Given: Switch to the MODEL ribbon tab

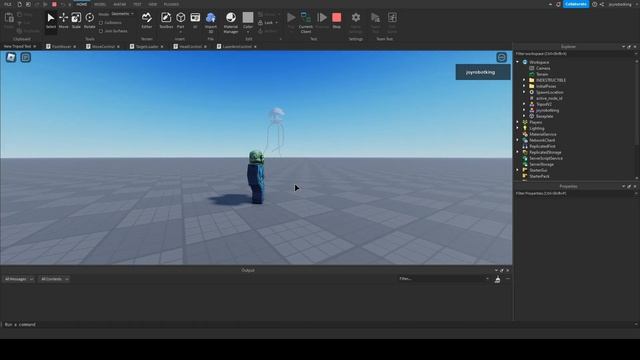Looking at the screenshot, I should [x=100, y=4].
